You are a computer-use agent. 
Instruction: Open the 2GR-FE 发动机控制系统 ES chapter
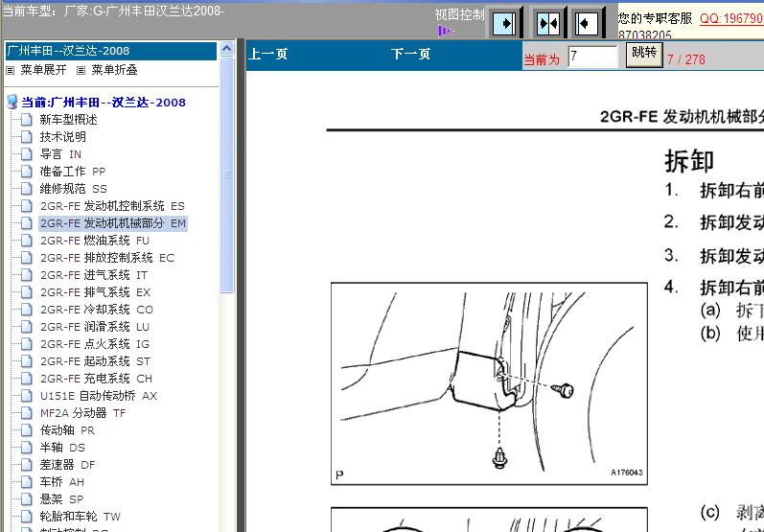tap(112, 206)
